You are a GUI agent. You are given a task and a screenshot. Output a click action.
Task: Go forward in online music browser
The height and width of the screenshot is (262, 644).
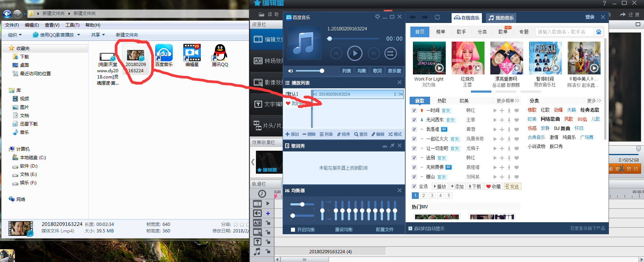pyautogui.click(x=425, y=17)
